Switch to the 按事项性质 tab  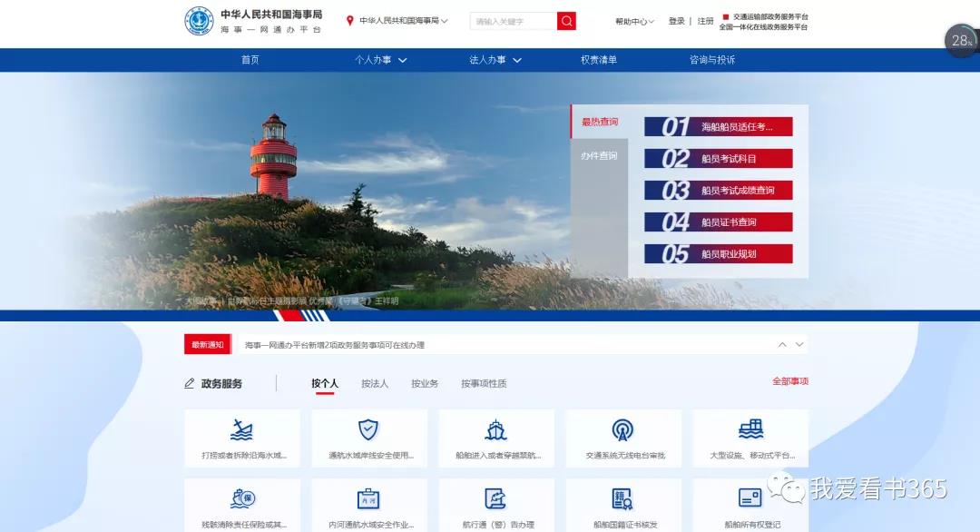point(484,383)
